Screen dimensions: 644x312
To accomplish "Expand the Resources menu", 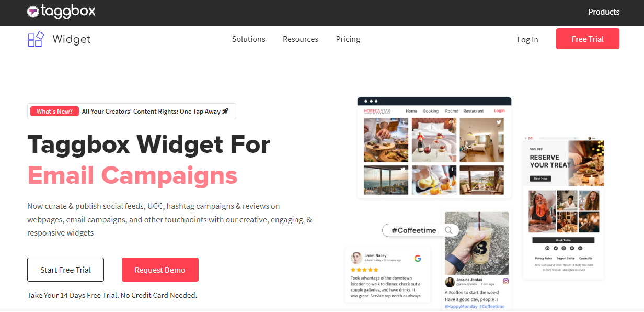I will coord(301,39).
